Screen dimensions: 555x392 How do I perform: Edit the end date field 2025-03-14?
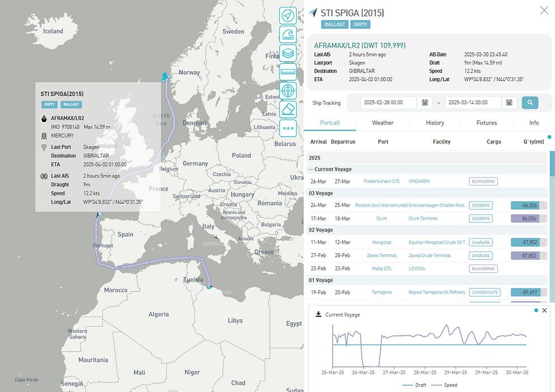473,103
